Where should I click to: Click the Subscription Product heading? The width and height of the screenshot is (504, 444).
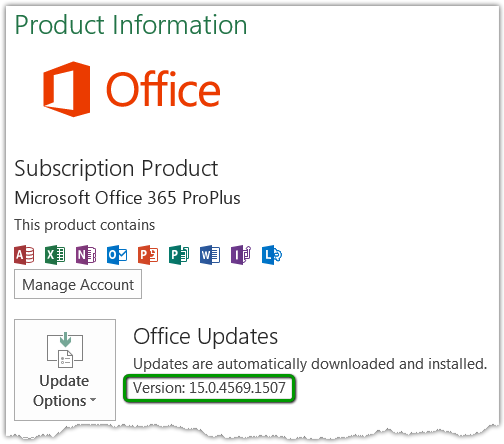pyautogui.click(x=116, y=169)
